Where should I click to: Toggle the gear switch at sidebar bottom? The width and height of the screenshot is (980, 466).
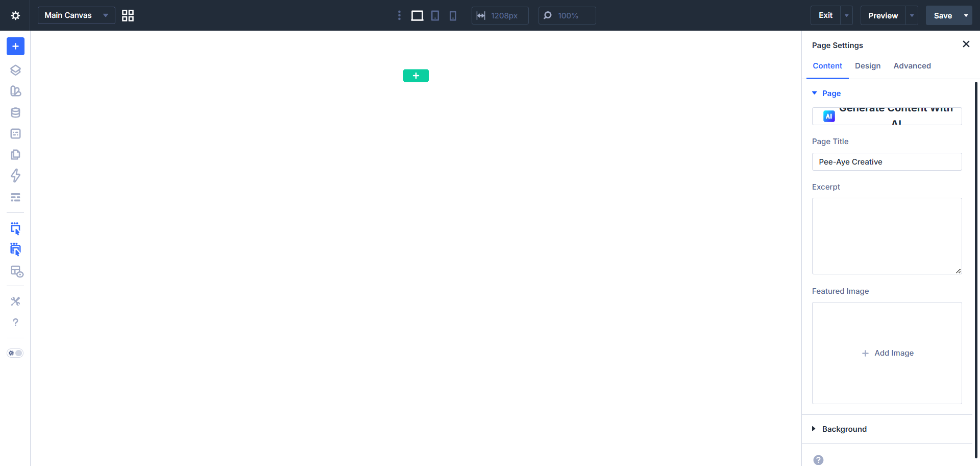15,353
